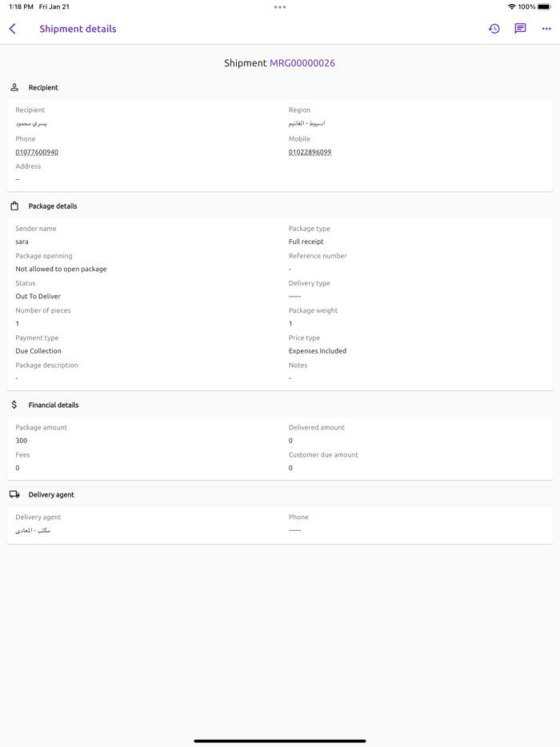Tap the Shipment details page title

78,29
